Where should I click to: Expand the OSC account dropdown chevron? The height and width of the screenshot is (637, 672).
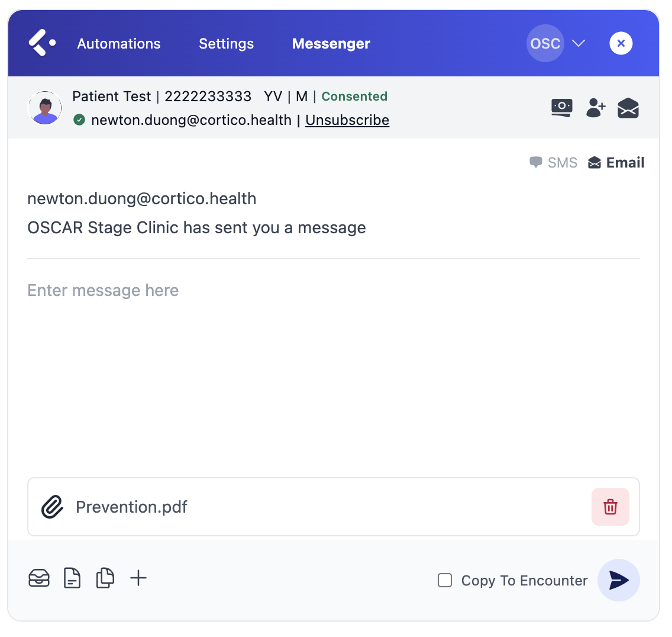pos(579,43)
